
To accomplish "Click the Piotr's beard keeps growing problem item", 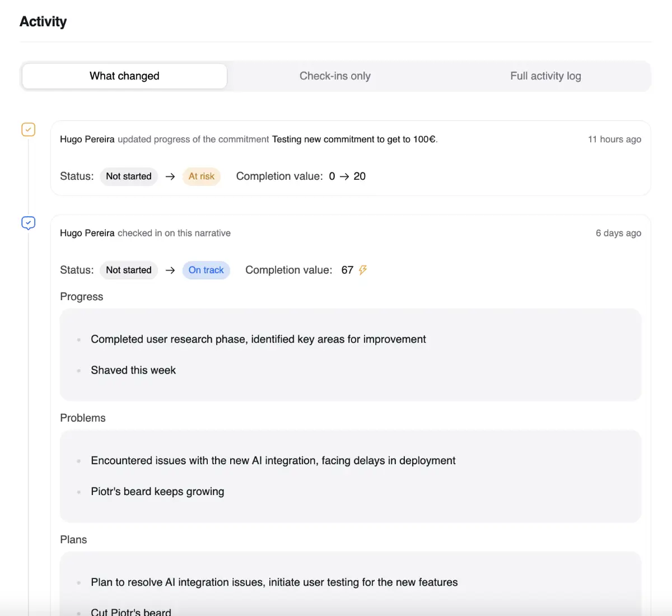I will point(157,492).
